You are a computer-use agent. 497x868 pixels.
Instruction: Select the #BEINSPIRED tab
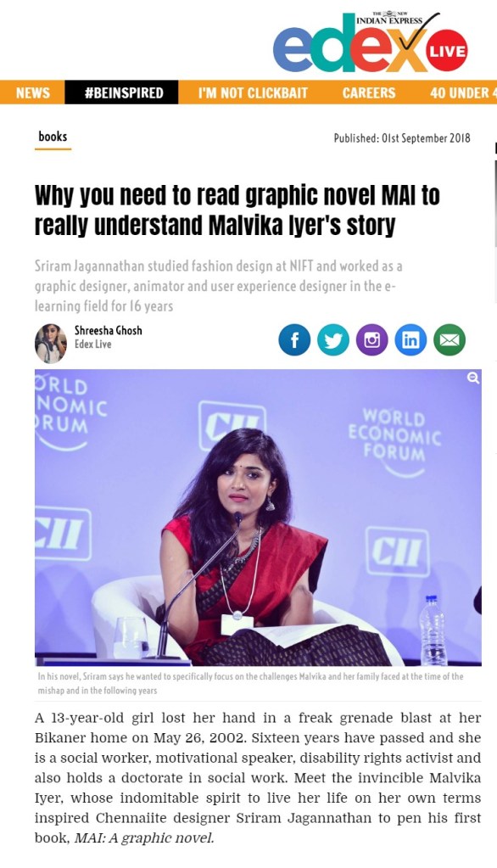click(124, 92)
